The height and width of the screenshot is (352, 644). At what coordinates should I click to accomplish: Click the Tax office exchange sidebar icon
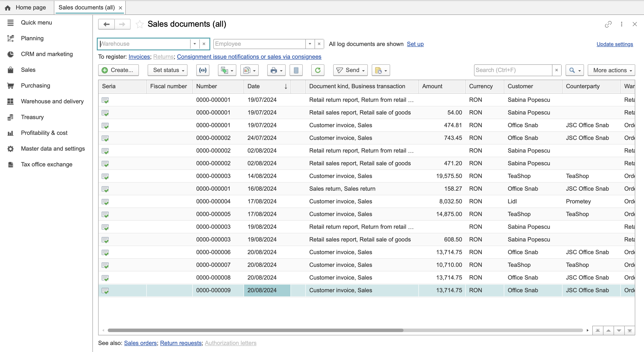10,164
